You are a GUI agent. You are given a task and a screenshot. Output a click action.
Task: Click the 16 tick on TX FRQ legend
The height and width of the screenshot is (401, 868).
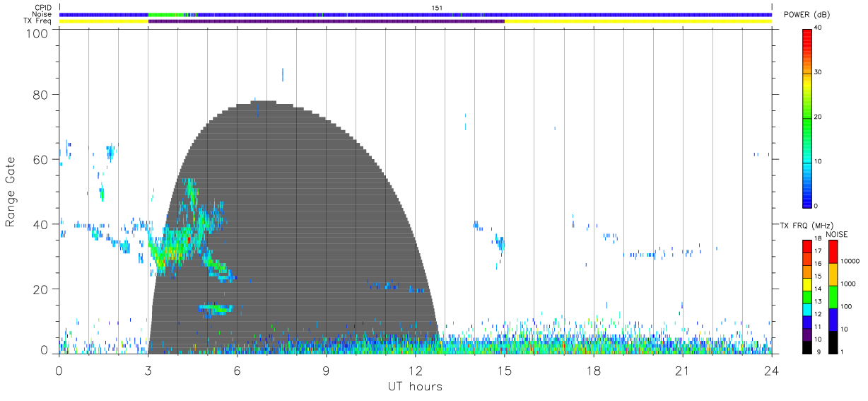(x=818, y=264)
